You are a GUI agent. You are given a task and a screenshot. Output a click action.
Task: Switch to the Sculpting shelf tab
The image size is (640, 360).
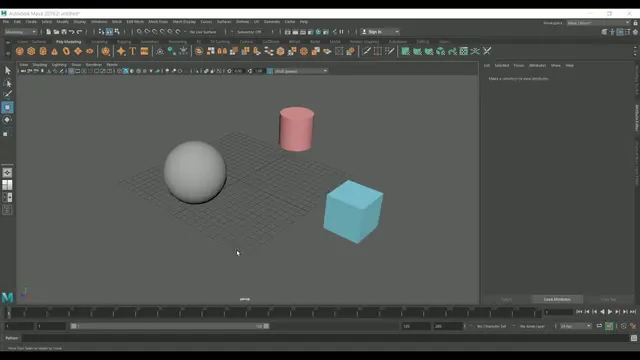tap(99, 42)
